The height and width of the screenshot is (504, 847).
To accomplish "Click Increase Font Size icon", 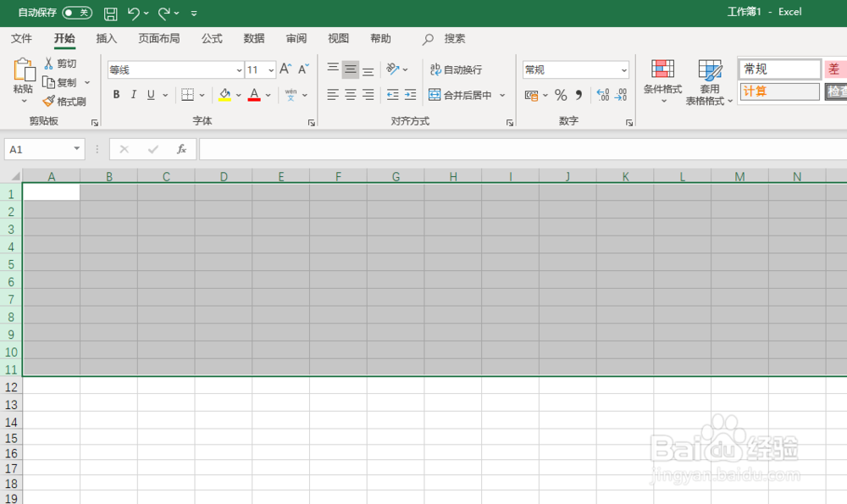I will (x=285, y=69).
